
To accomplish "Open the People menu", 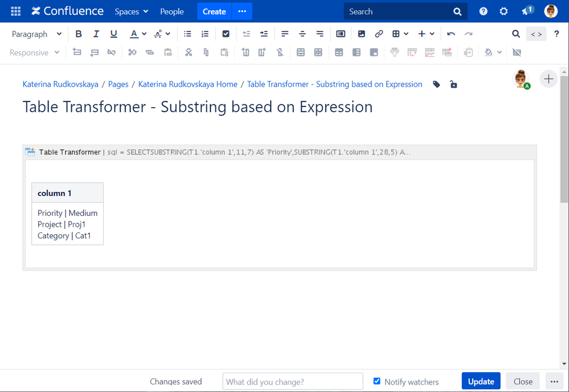I will coord(172,11).
